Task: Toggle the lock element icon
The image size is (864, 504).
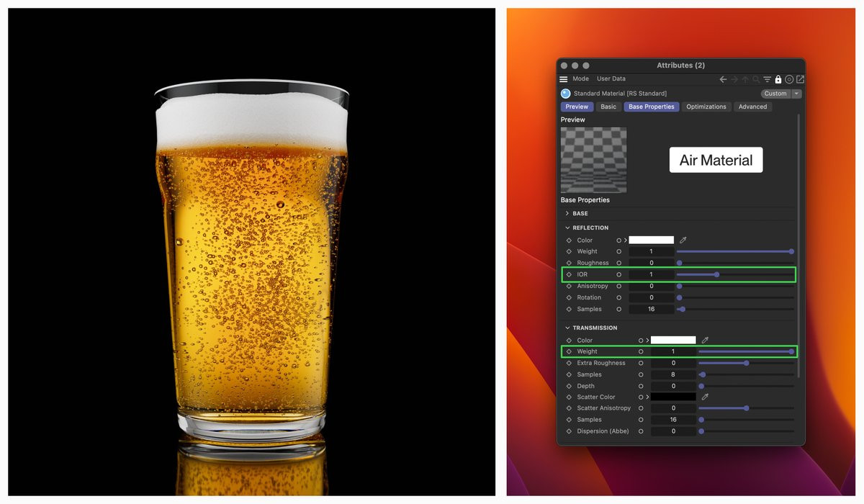Action: tap(778, 79)
